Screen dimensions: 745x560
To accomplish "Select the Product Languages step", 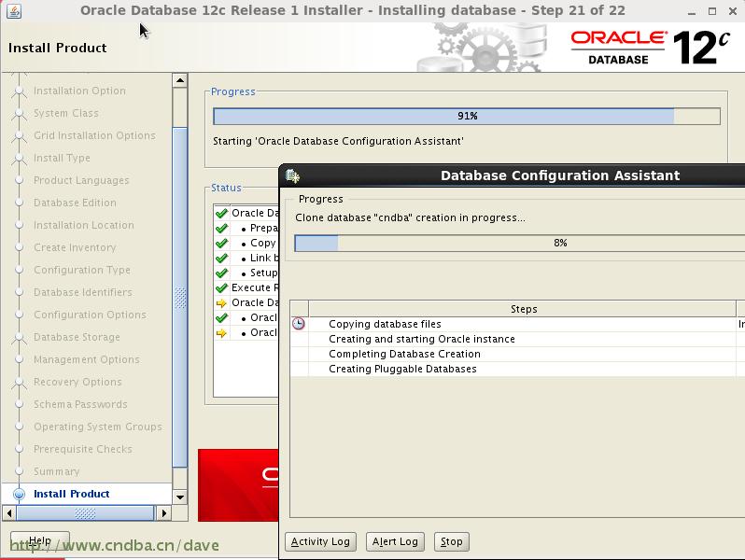I will coord(81,180).
